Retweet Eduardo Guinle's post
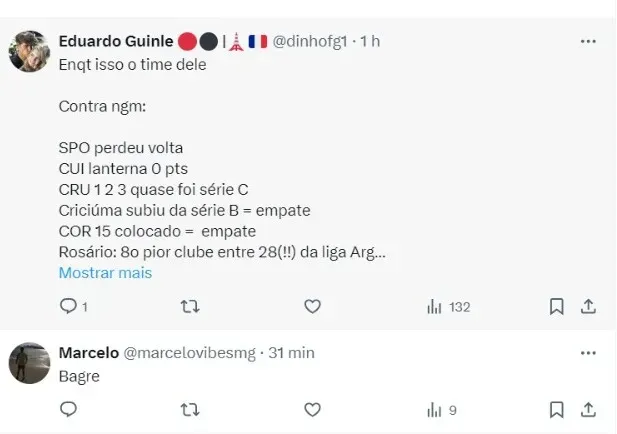 [189, 307]
